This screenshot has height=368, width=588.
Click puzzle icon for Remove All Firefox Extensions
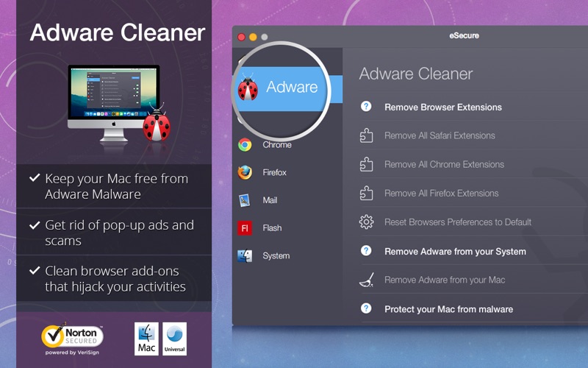point(366,194)
